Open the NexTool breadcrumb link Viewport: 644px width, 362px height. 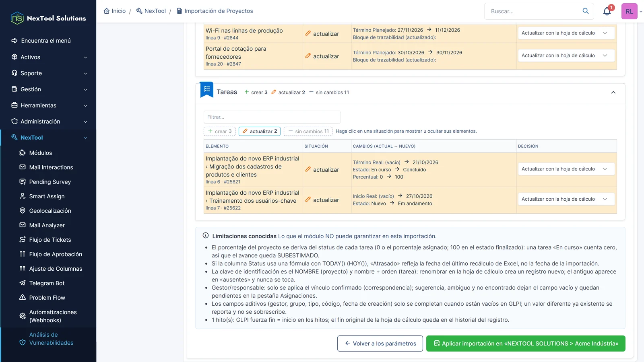coord(151,11)
